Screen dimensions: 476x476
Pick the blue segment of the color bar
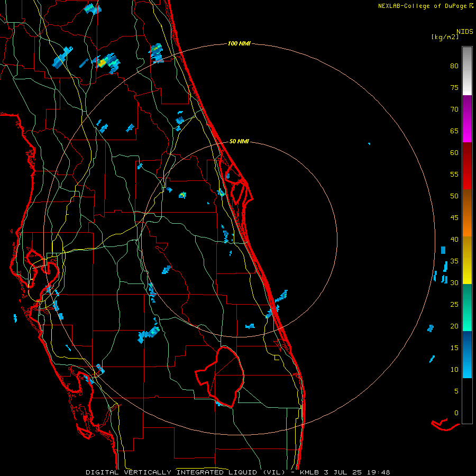click(467, 354)
